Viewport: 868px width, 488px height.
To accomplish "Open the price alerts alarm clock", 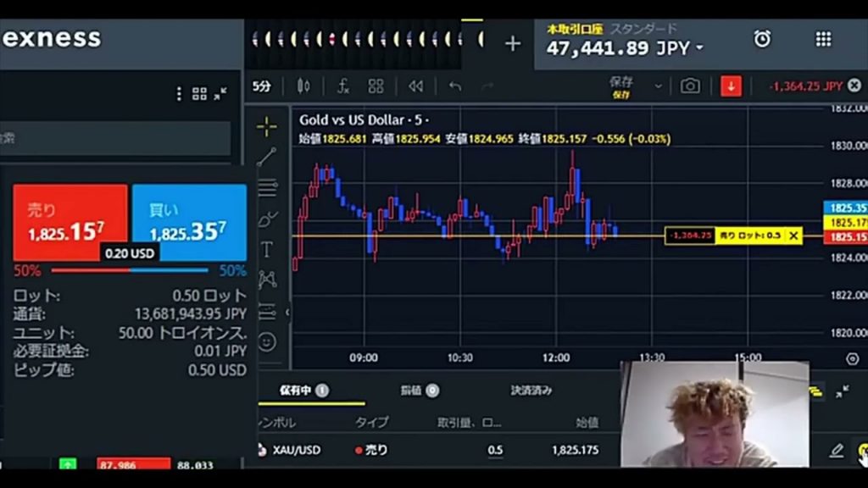I will point(763,39).
